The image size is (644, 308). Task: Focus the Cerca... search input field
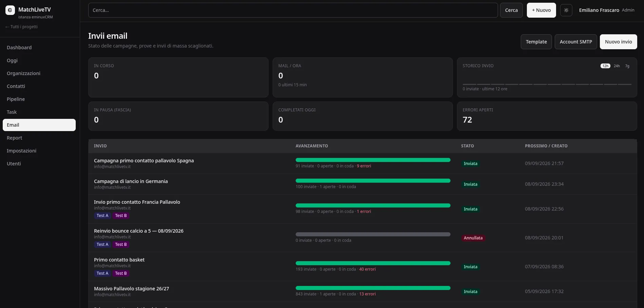point(293,10)
